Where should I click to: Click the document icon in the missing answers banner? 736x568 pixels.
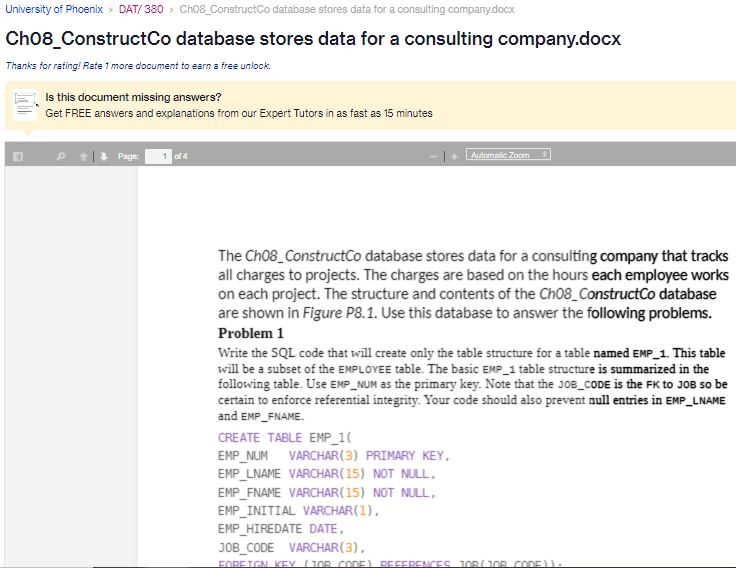point(25,105)
